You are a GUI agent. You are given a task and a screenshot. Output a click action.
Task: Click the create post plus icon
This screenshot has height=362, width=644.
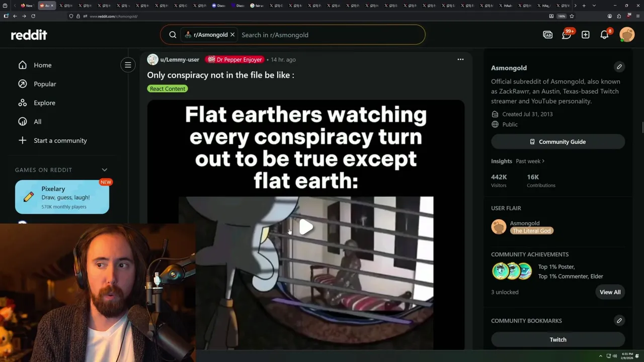click(585, 35)
